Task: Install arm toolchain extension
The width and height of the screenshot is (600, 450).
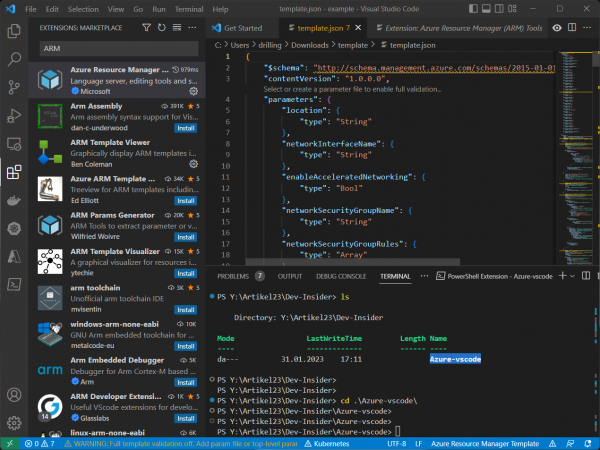Action: [186, 310]
